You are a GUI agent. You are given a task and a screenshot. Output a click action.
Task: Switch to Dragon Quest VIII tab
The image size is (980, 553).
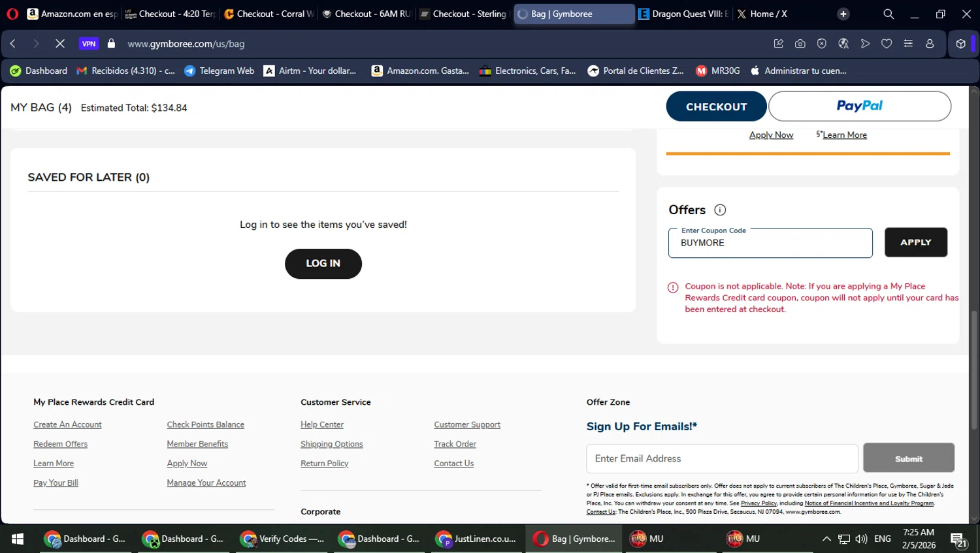pos(683,14)
